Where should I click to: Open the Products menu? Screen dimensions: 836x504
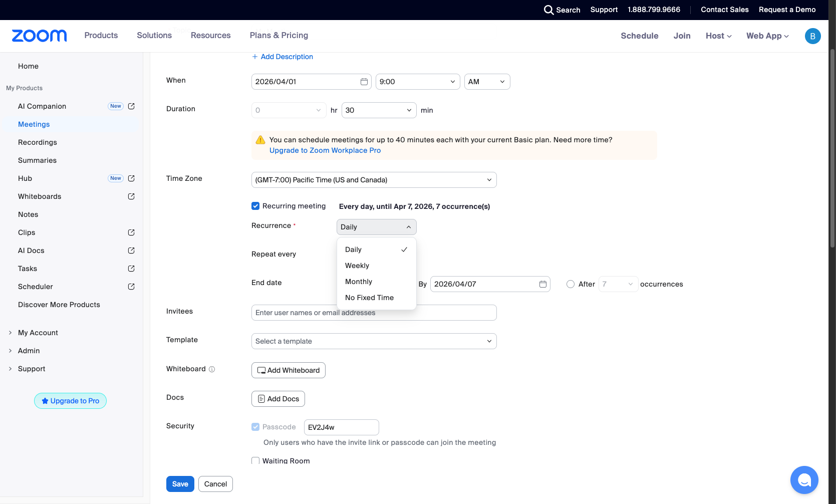[101, 36]
